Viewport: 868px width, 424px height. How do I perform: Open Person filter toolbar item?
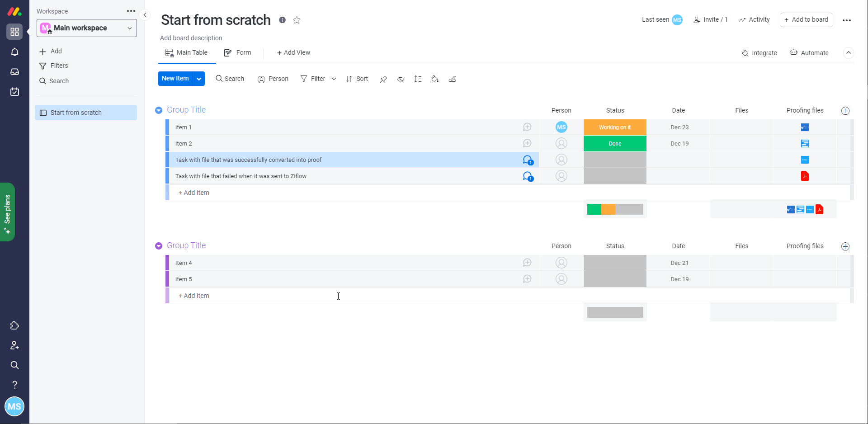click(273, 79)
